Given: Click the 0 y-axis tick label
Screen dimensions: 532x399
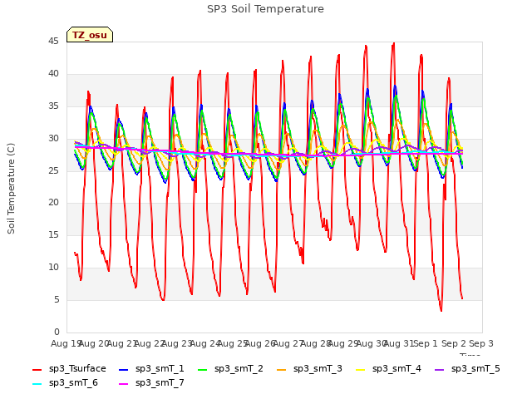Looking at the screenshot, I should (57, 332).
